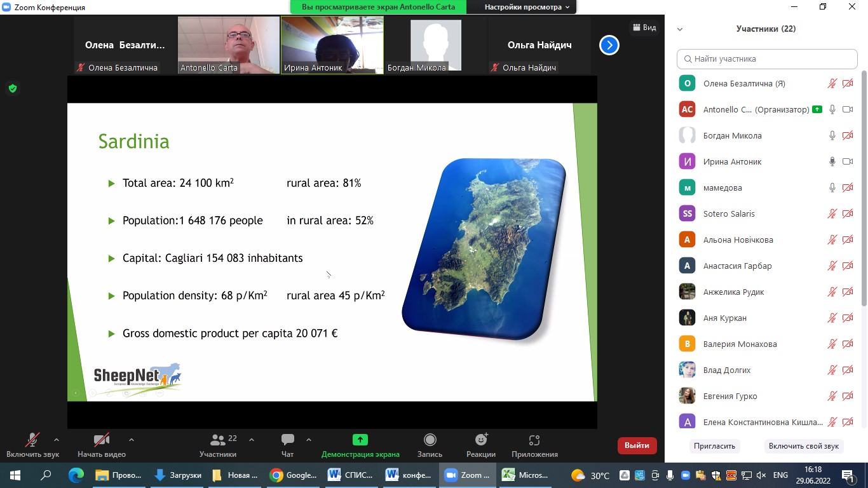Click the green encryption shield icon
This screenshot has width=868, height=488.
coord(13,88)
